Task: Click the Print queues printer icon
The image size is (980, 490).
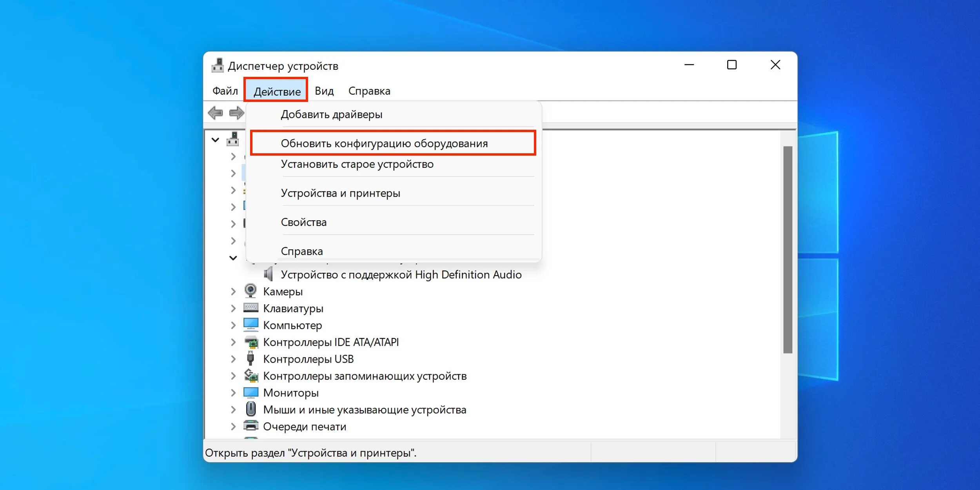Action: (x=250, y=426)
